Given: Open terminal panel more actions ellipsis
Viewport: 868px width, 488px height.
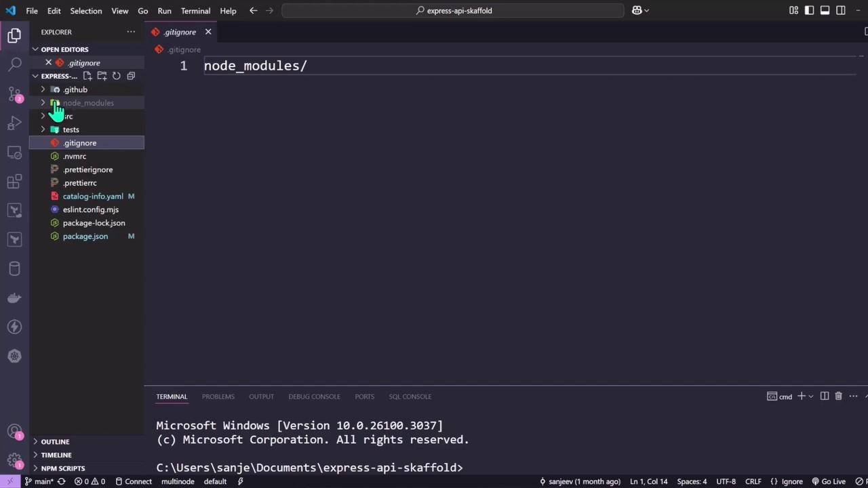Looking at the screenshot, I should tap(853, 396).
